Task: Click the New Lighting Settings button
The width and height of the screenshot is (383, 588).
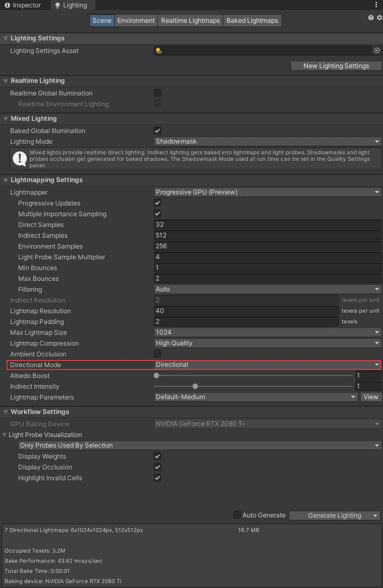Action: (x=336, y=66)
